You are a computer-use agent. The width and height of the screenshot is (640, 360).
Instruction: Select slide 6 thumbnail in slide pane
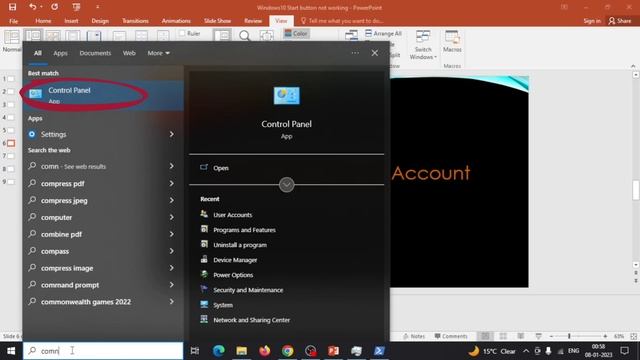11,143
